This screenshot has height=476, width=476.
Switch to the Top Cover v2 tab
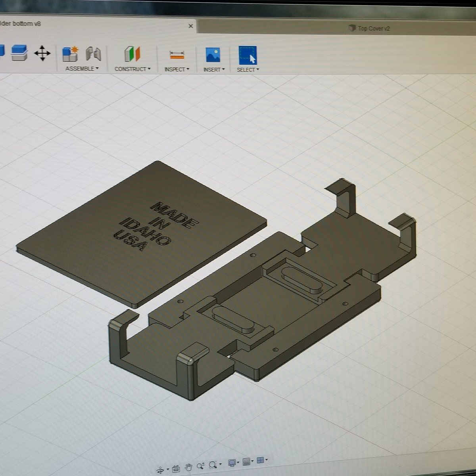[x=370, y=28]
